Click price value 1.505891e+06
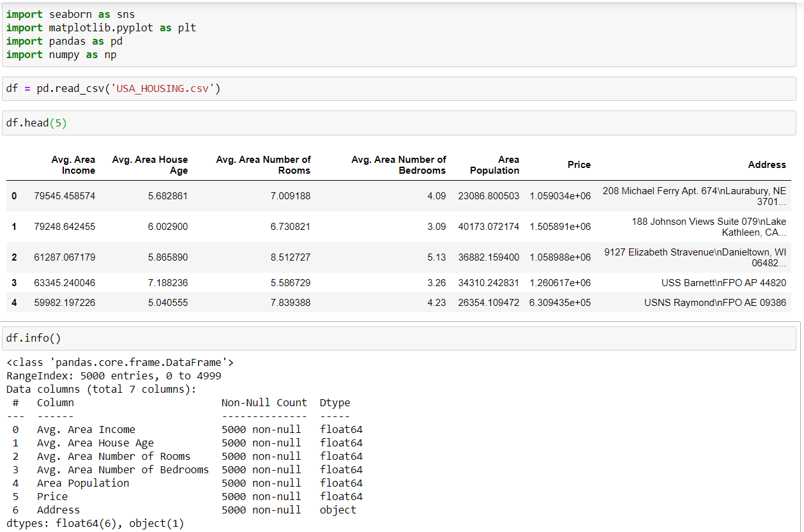Viewport: 804px width, 532px height. 560,227
